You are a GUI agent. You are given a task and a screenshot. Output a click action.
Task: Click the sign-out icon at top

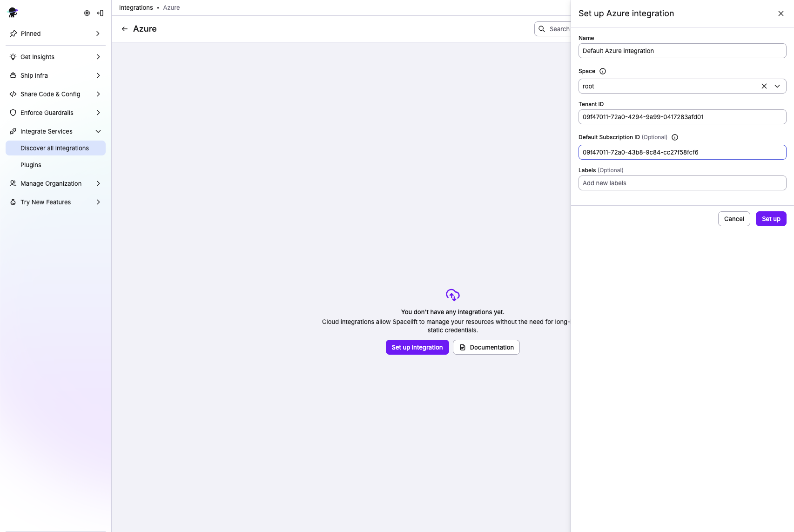coord(100,13)
